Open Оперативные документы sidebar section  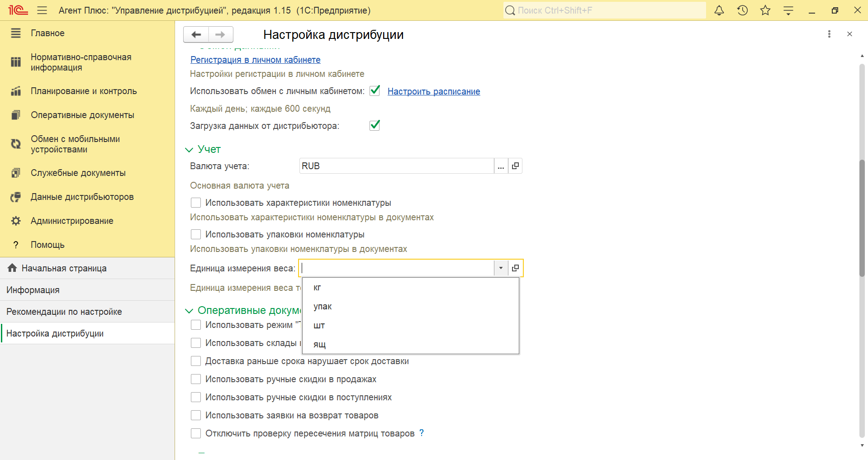[82, 115]
